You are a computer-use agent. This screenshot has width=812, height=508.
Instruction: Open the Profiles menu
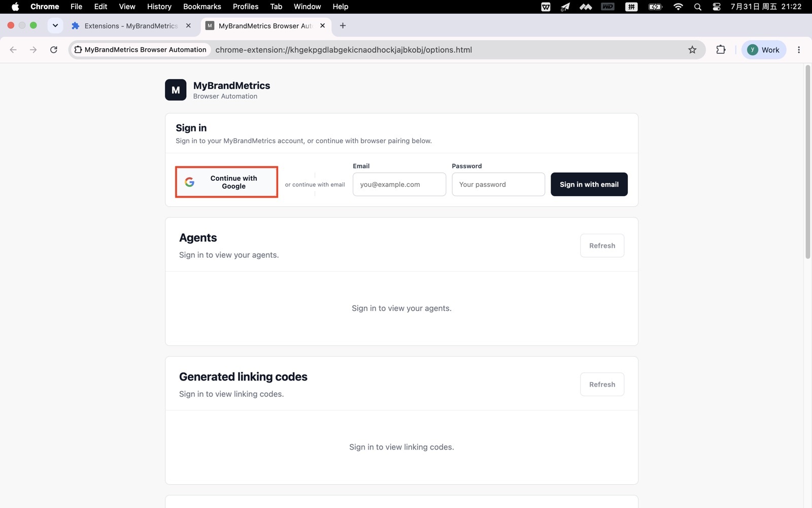[246, 7]
